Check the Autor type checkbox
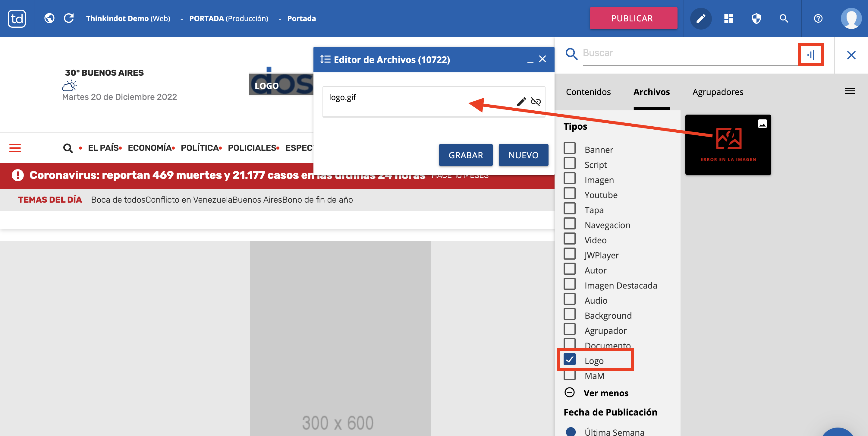Image resolution: width=868 pixels, height=436 pixels. tap(569, 269)
